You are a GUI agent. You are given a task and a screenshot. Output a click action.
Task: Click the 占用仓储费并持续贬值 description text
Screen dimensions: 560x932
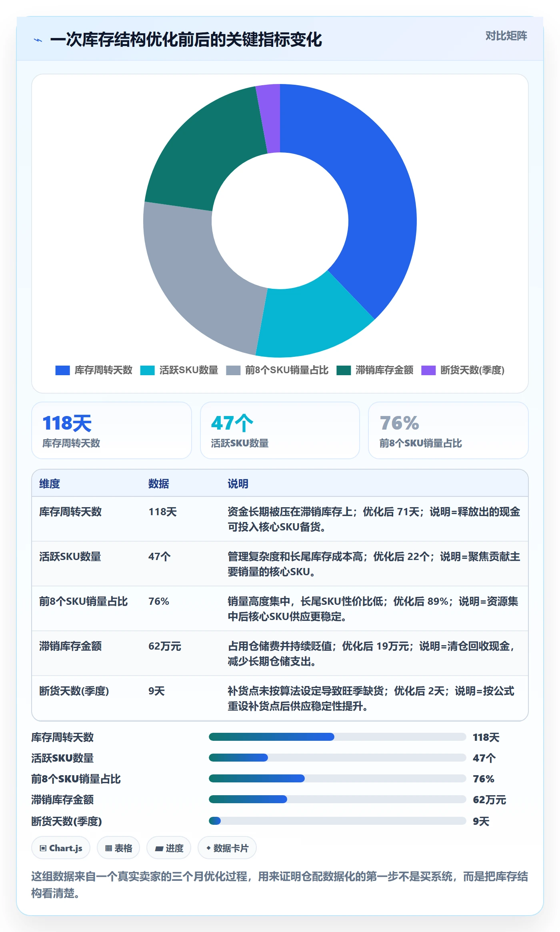tap(280, 646)
